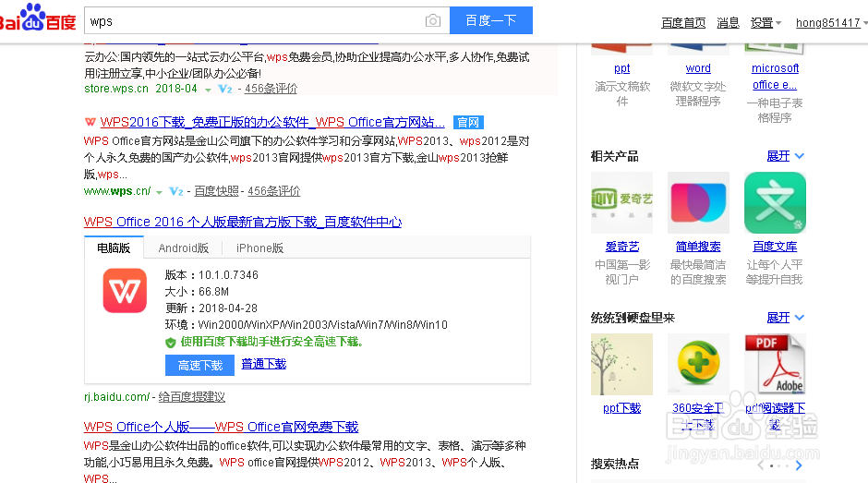Click the 官网 badge
This screenshot has height=483, width=868.
tap(468, 123)
